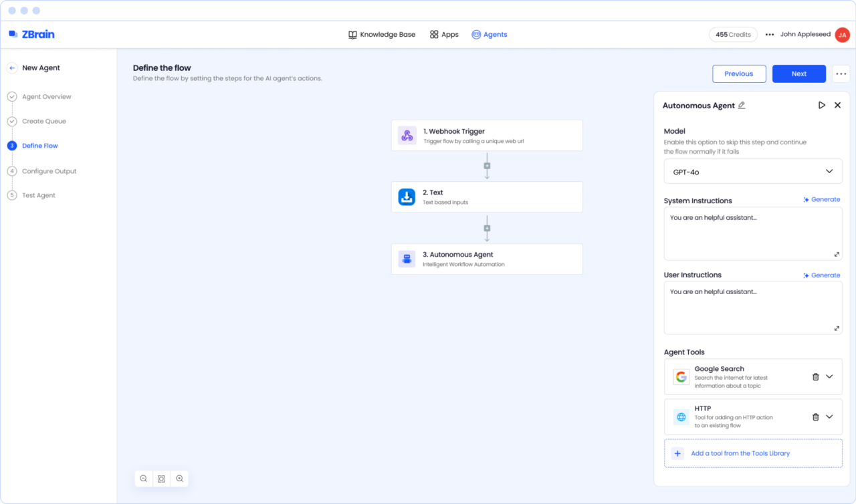The width and height of the screenshot is (856, 504).
Task: Expand the System Instructions editor via corner arrow
Action: (x=837, y=254)
